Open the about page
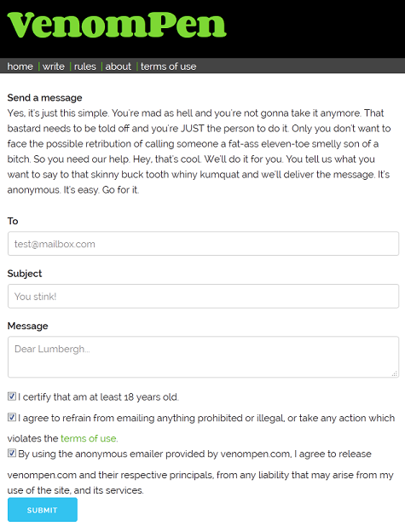Screen dimensions: 405x532 coord(118,66)
